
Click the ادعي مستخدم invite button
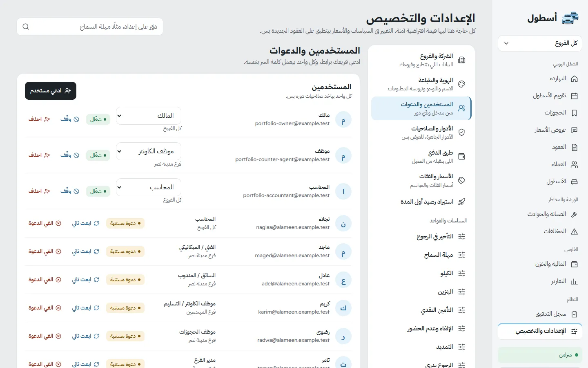pyautogui.click(x=51, y=91)
